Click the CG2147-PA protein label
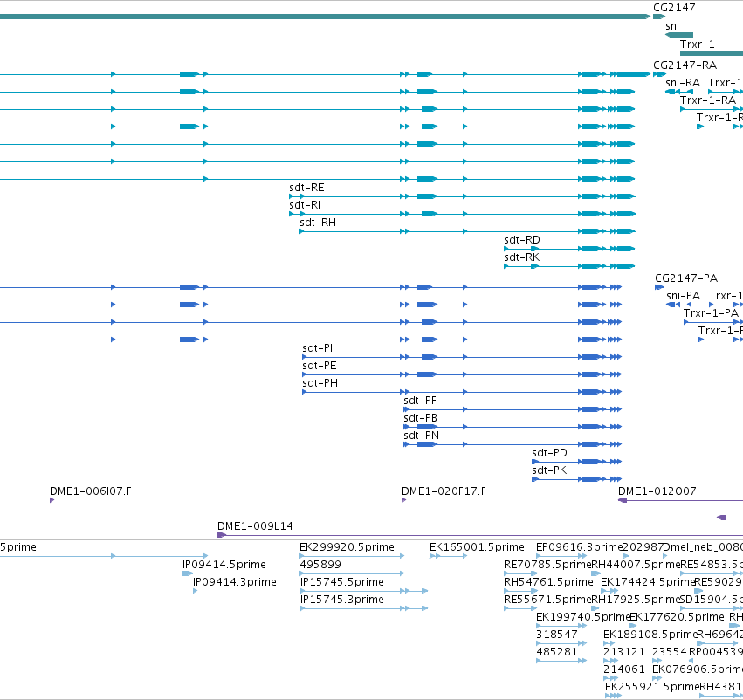Screen dimensions: 743x700 click(x=686, y=278)
